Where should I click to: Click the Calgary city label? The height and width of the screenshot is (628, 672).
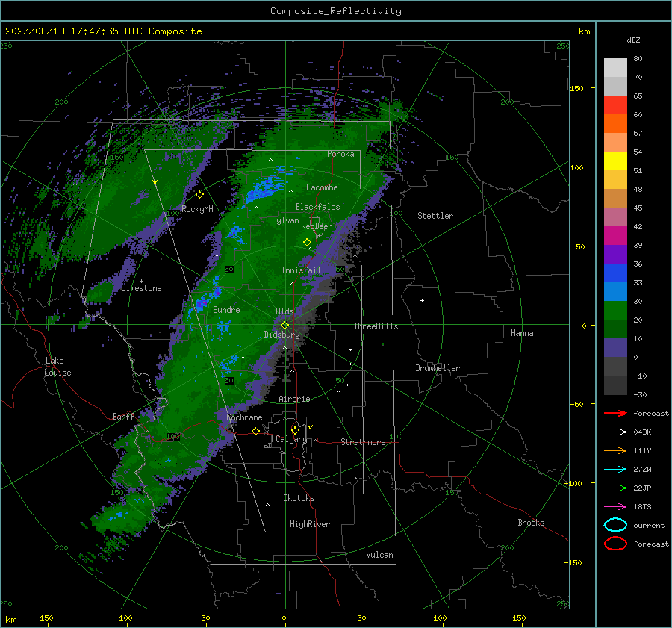pos(291,439)
